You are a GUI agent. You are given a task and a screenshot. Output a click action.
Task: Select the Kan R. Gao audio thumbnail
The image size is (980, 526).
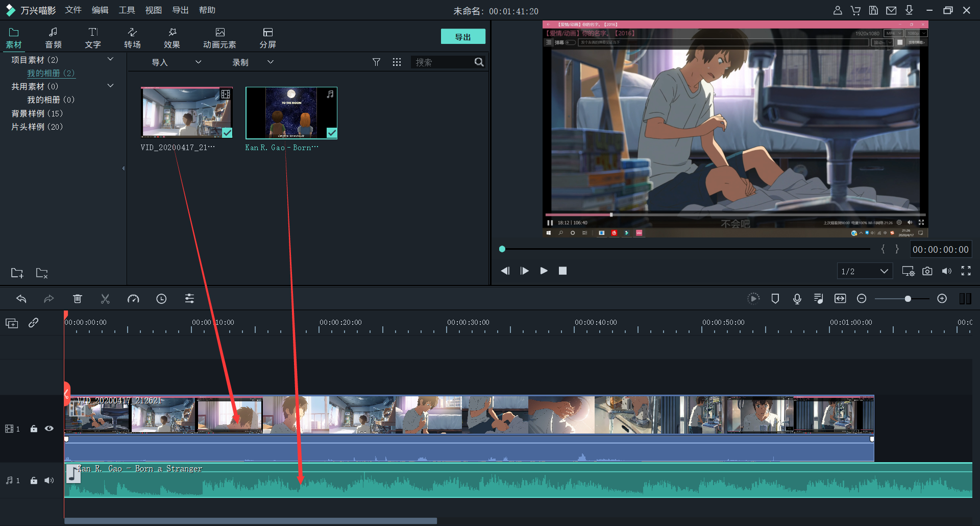pos(291,113)
